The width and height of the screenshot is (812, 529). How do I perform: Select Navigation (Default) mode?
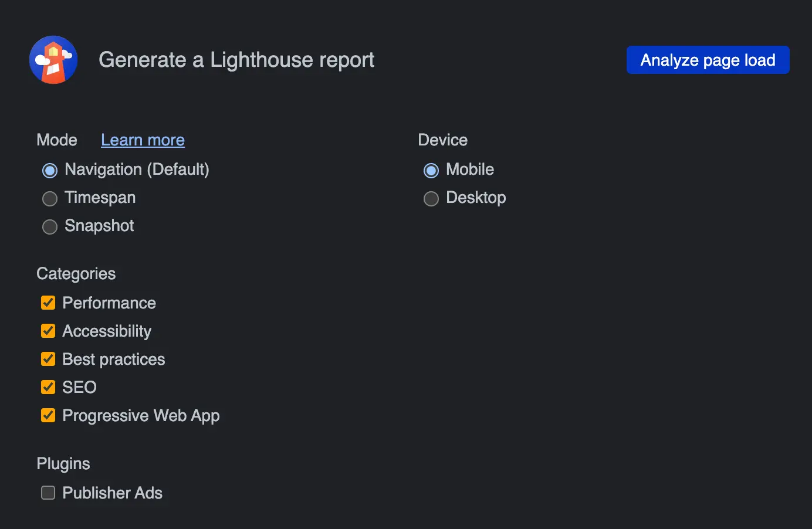(x=50, y=171)
